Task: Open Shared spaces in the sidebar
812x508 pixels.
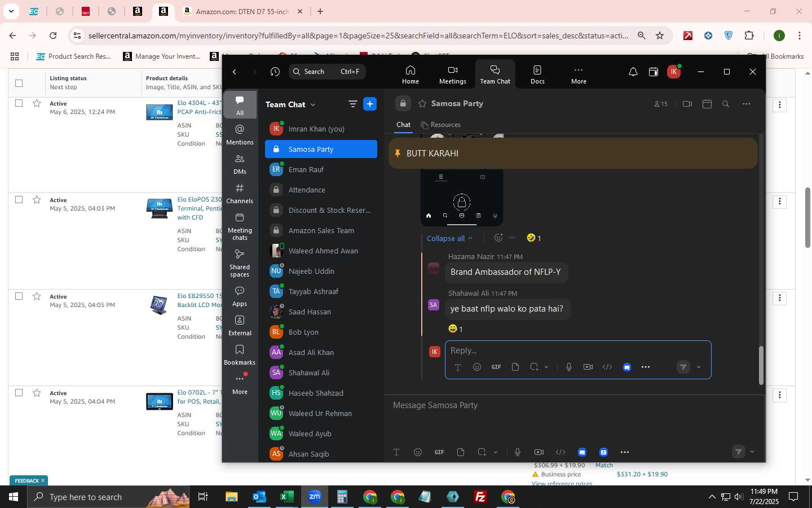Action: [240, 263]
